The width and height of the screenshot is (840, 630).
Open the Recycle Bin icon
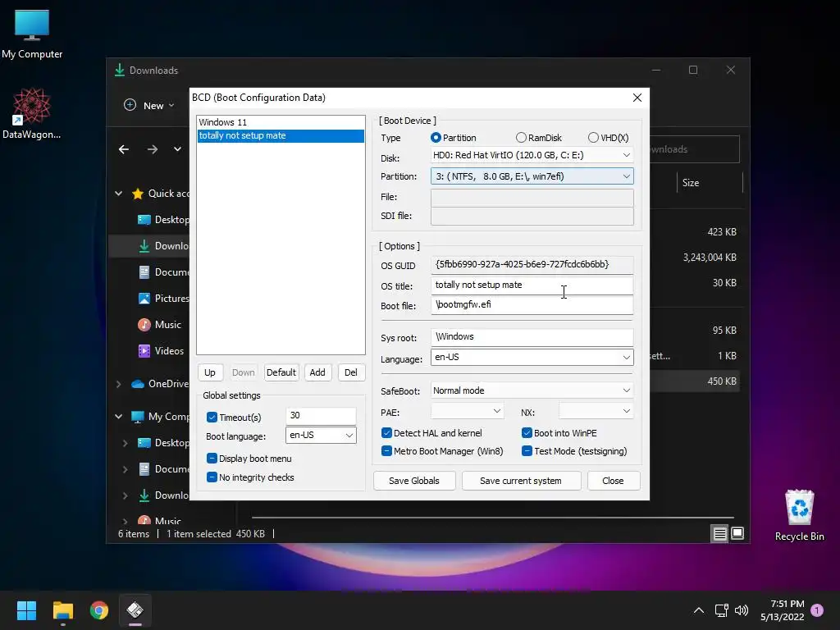tap(799, 515)
